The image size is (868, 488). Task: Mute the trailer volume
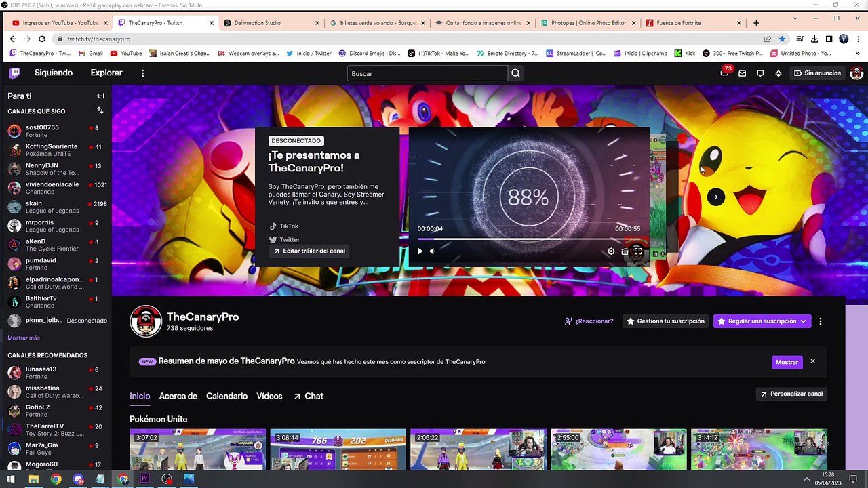pyautogui.click(x=433, y=251)
